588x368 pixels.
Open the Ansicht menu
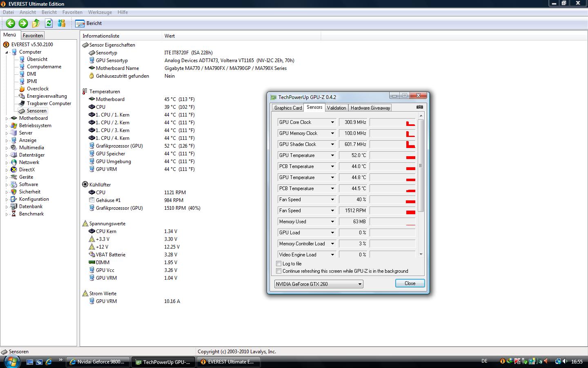[x=28, y=12]
